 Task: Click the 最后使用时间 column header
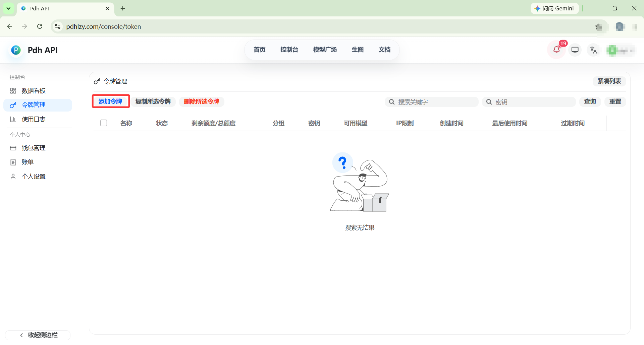pyautogui.click(x=510, y=123)
